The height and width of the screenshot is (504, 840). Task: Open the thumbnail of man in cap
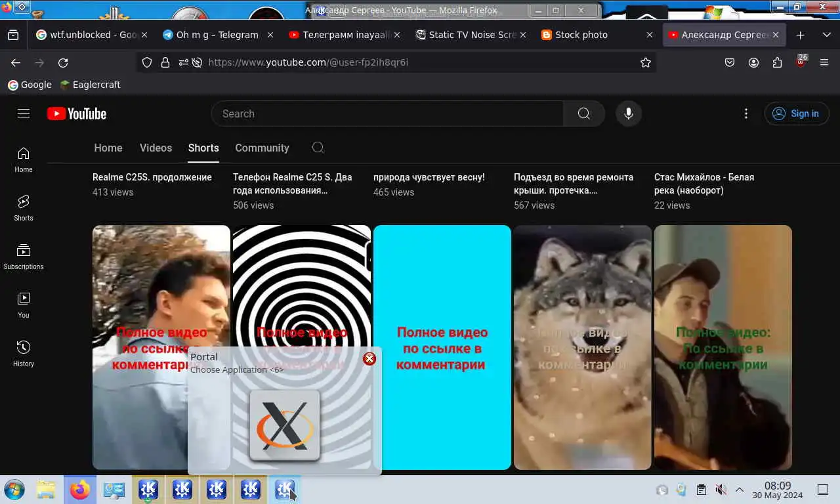tap(723, 347)
